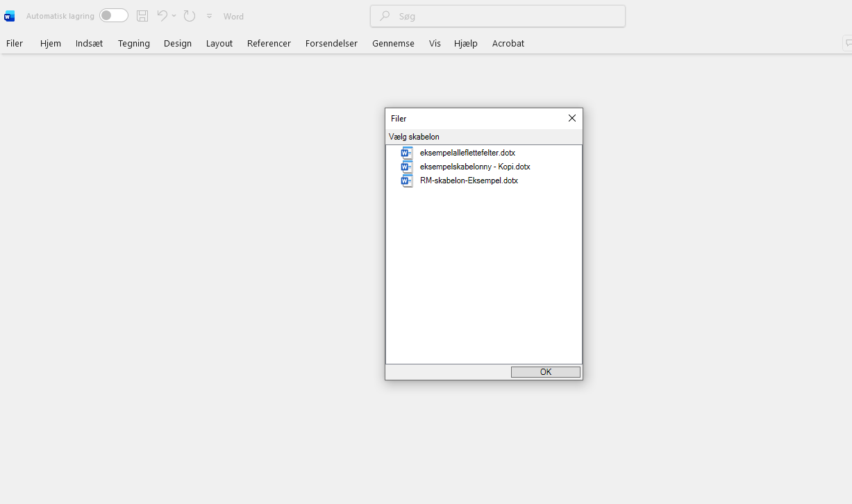
Task: Select the Acrobat tab
Action: click(x=508, y=43)
